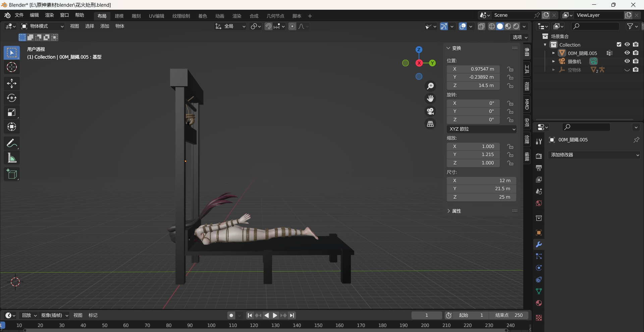Click the scale Y 1.215 slider field
This screenshot has width=644, height=332.
pos(473,155)
